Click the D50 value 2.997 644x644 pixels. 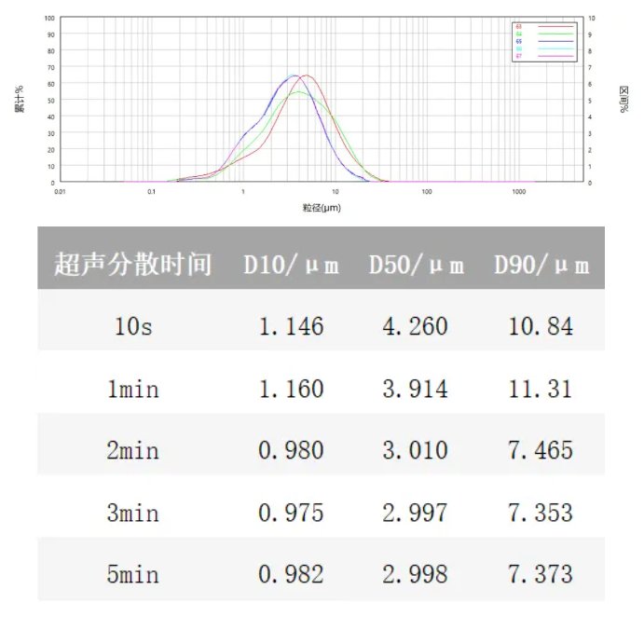(x=416, y=514)
